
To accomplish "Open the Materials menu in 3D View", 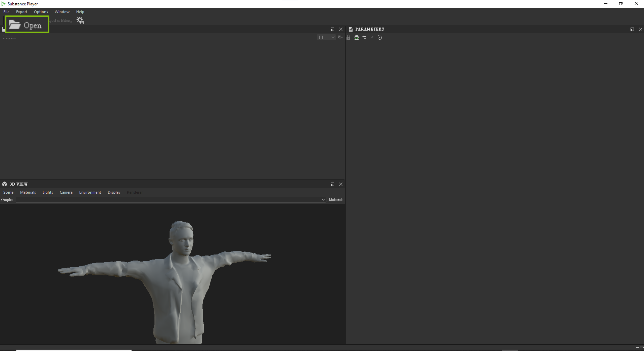I will (x=28, y=192).
